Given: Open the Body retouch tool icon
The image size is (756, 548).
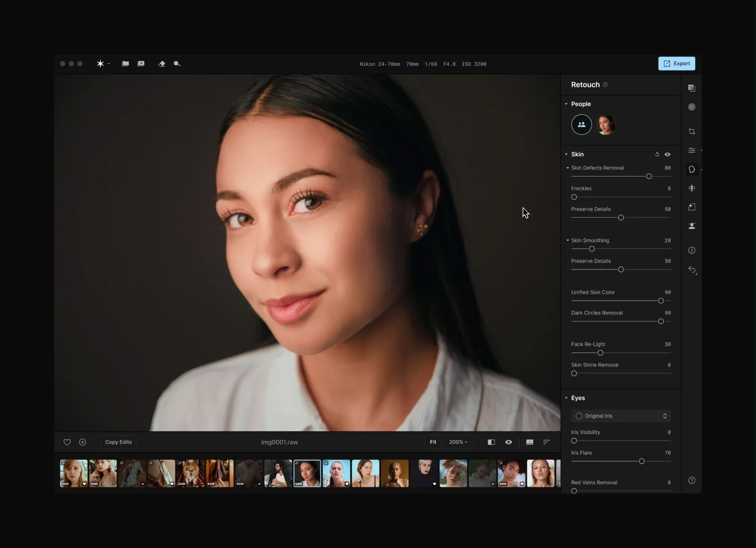Looking at the screenshot, I should coord(692,188).
